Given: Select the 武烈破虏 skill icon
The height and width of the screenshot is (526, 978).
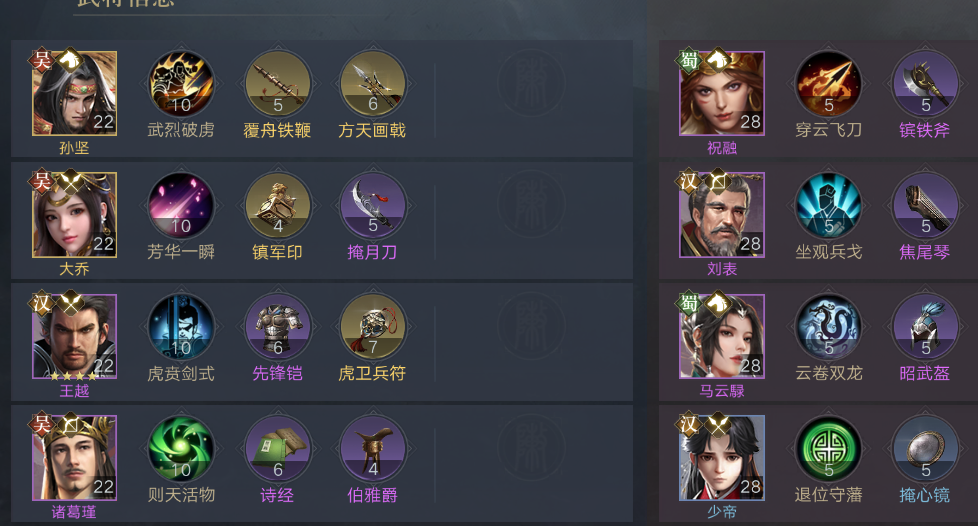Looking at the screenshot, I should [x=181, y=84].
